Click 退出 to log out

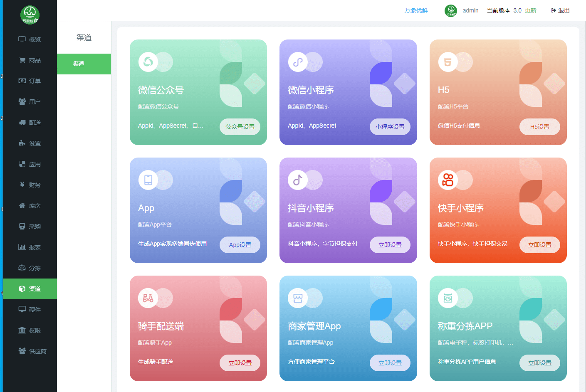pyautogui.click(x=560, y=10)
